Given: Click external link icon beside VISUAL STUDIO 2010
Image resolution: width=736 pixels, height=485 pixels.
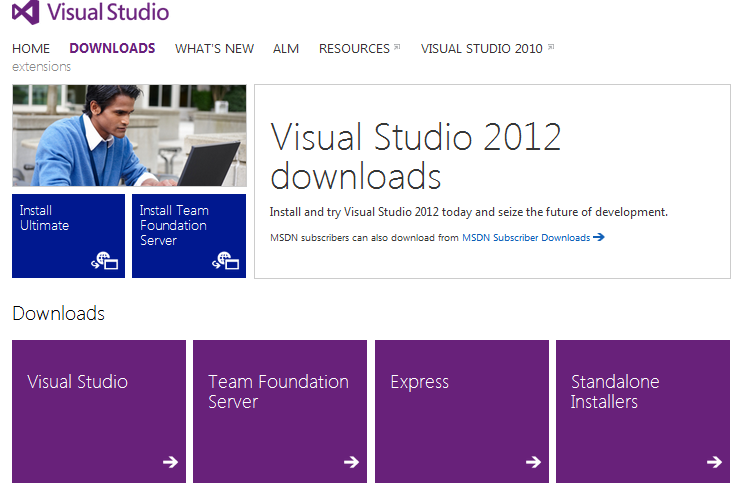Looking at the screenshot, I should tap(551, 47).
